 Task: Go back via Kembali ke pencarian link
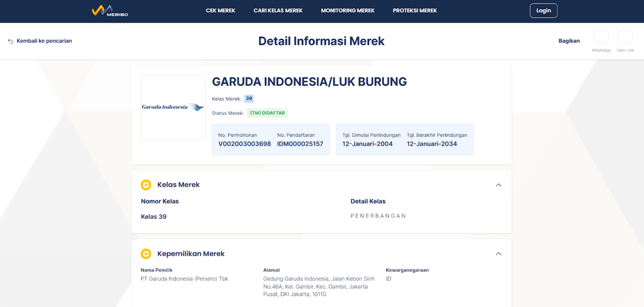(44, 41)
